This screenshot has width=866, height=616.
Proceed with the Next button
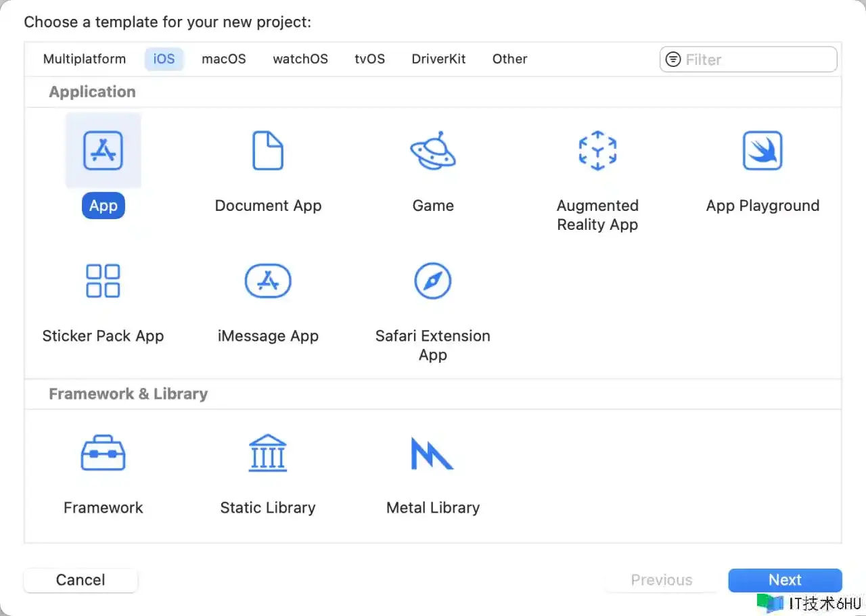(x=785, y=580)
